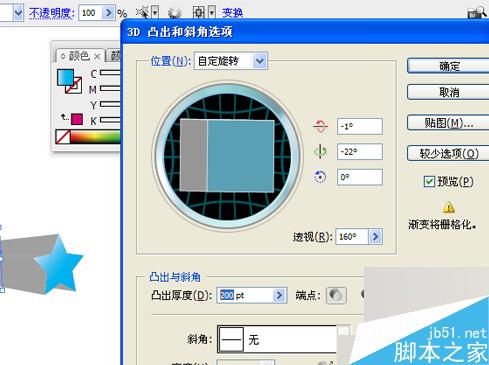Click the 贴图 Map Art button
Screen dimensions: 489x365
[449, 123]
